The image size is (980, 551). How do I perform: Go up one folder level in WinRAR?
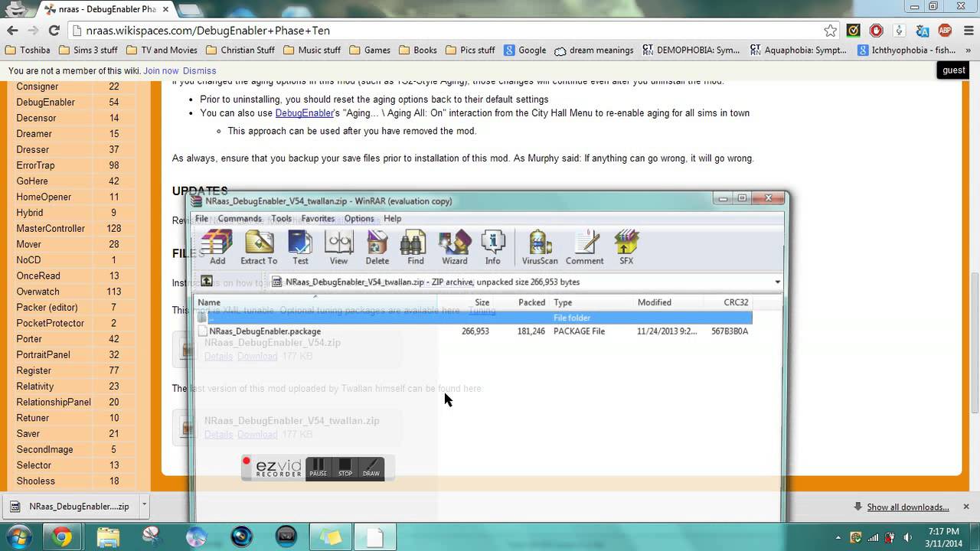tap(206, 282)
